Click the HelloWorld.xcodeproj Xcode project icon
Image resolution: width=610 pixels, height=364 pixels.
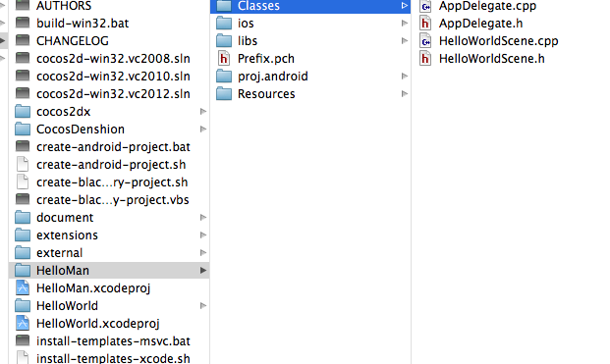(x=23, y=323)
